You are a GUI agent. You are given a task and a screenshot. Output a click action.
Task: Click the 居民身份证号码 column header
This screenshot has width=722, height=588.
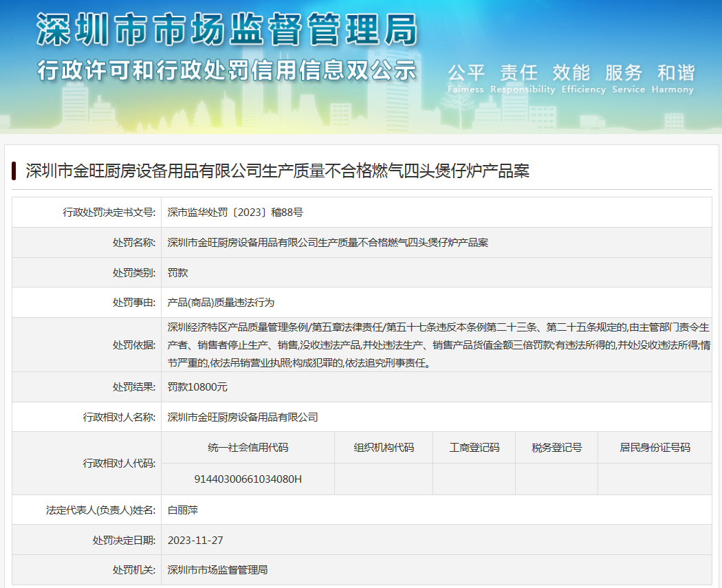655,448
